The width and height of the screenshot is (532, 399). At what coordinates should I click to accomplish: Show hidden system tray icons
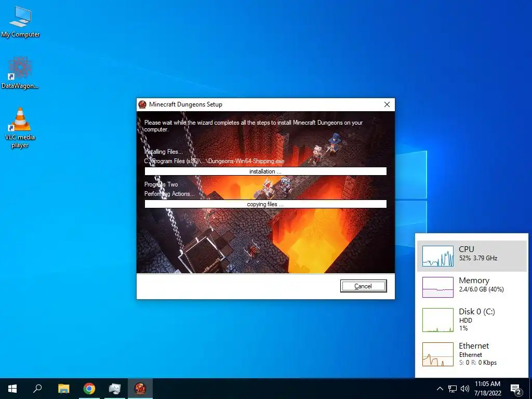coord(440,389)
